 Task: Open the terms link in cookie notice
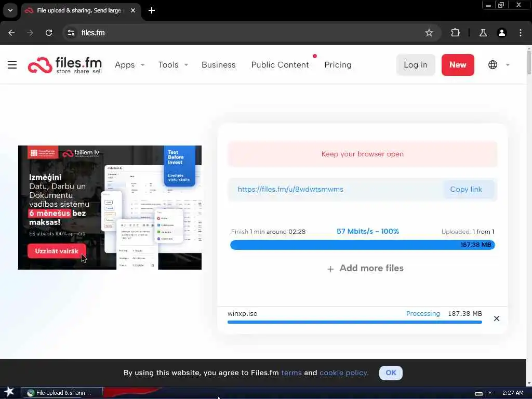point(291,373)
